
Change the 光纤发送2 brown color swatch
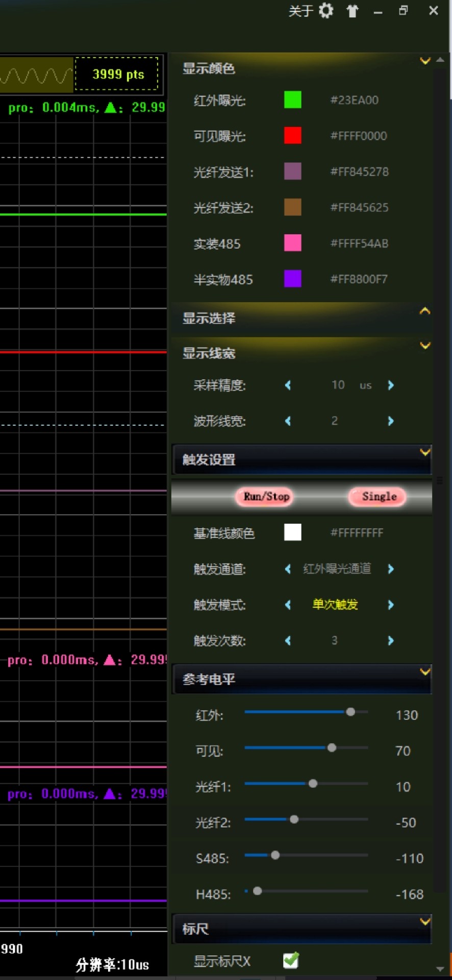pos(292,207)
